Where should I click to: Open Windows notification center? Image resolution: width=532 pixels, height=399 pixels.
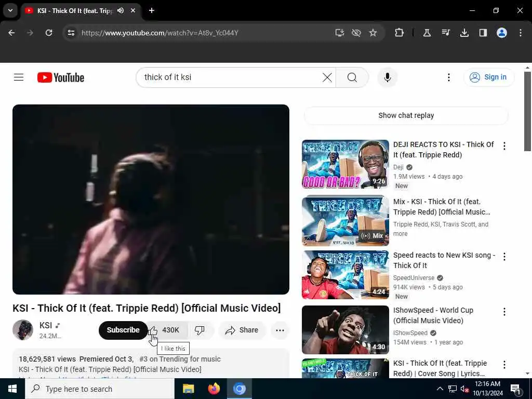[x=515, y=389]
